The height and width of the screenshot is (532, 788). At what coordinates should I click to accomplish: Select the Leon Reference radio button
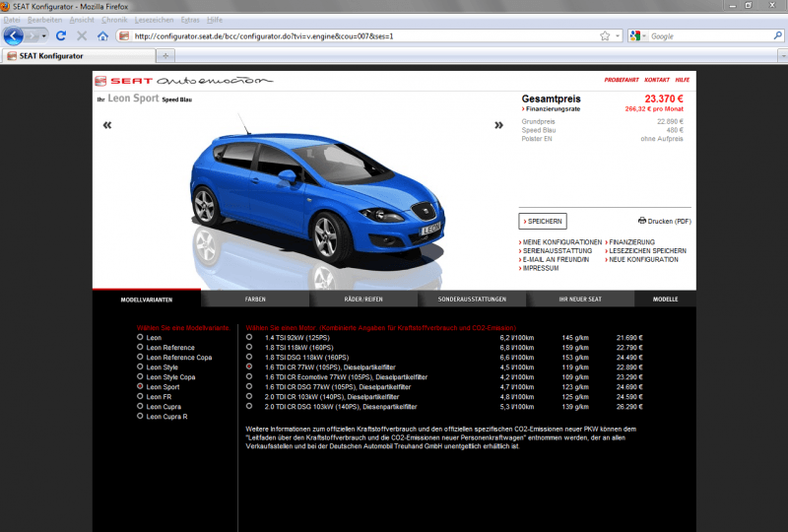coord(140,347)
